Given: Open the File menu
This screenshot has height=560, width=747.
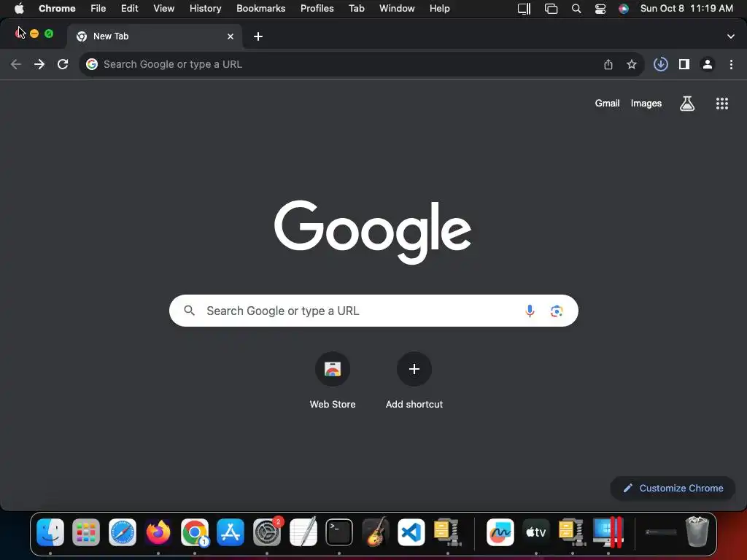Looking at the screenshot, I should pyautogui.click(x=98, y=9).
